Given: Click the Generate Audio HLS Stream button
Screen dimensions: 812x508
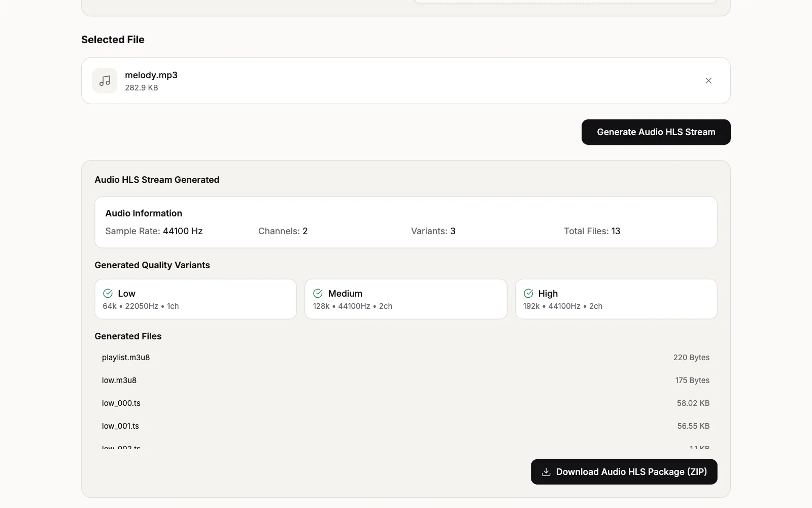Looking at the screenshot, I should pyautogui.click(x=656, y=132).
